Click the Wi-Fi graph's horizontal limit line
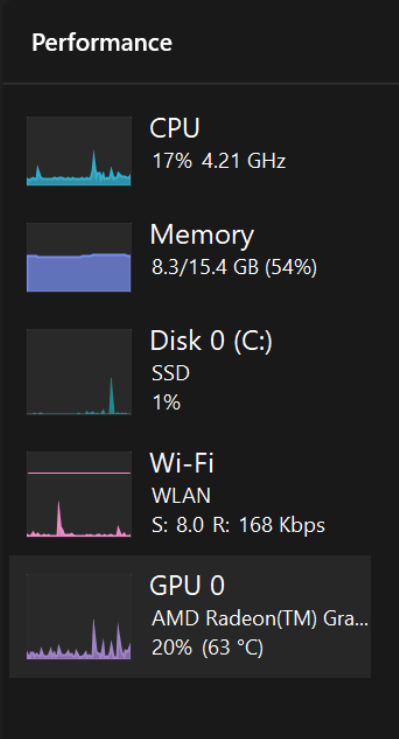 [79, 472]
